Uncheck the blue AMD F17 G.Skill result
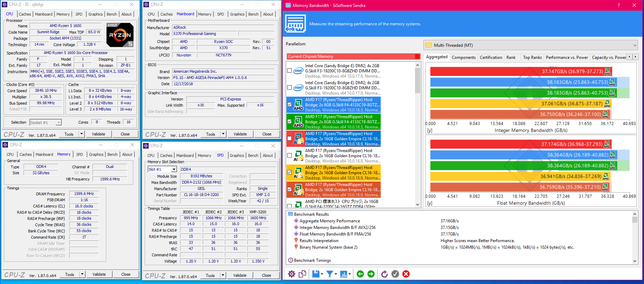Viewport: 644px width, 284px height. pos(289,105)
